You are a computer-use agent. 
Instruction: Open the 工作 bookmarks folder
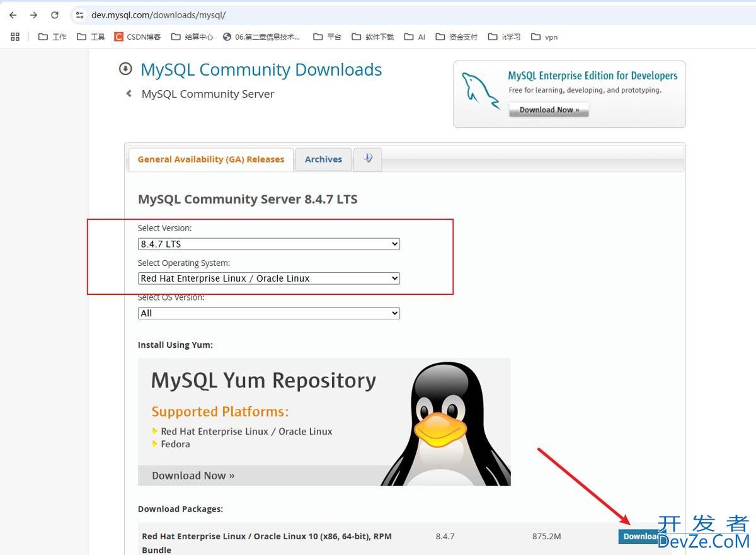coord(54,37)
